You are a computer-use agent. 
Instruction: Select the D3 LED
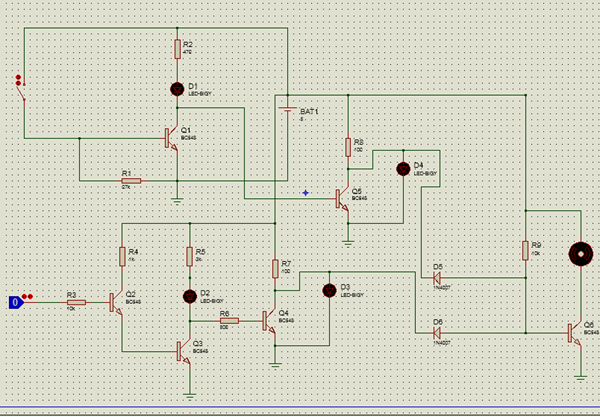point(329,291)
